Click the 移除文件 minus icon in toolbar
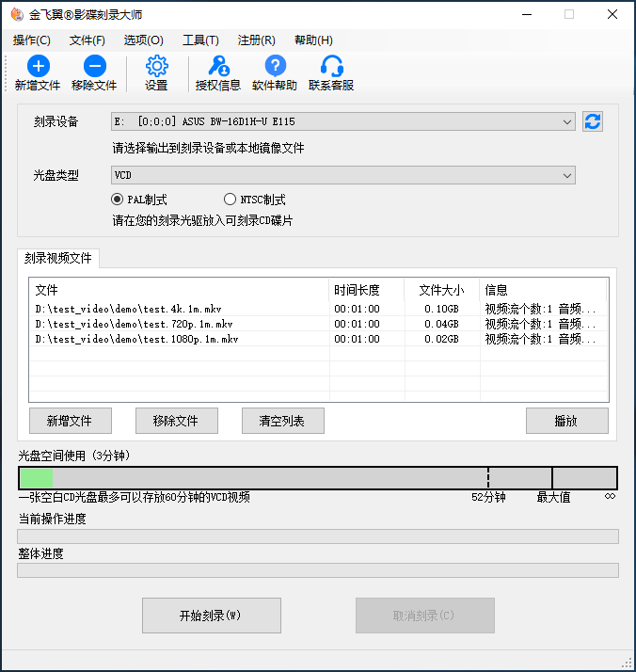The image size is (636, 672). coord(94,66)
